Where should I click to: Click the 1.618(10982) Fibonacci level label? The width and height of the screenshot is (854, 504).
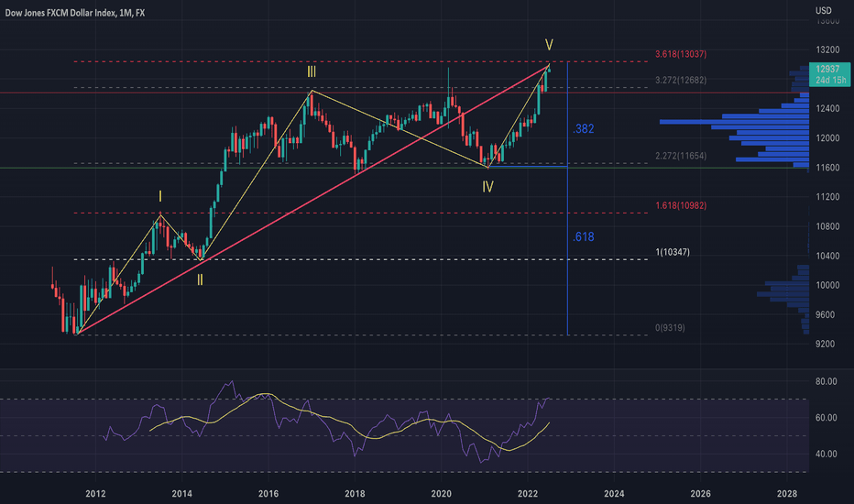coord(681,205)
